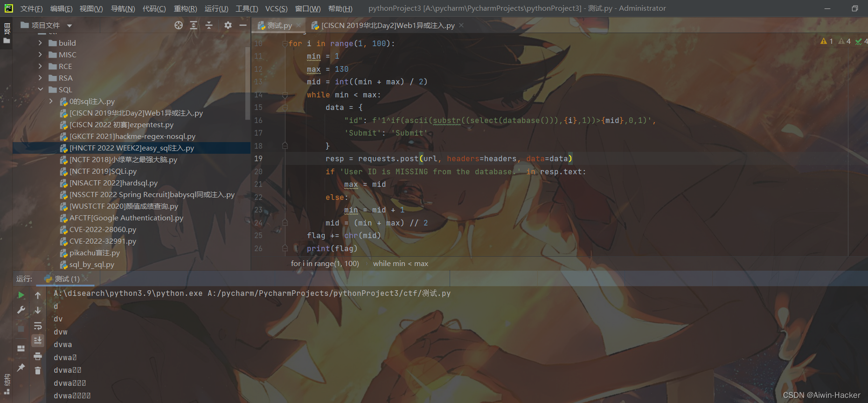Toggle fold marker at data dict line 15

(285, 107)
